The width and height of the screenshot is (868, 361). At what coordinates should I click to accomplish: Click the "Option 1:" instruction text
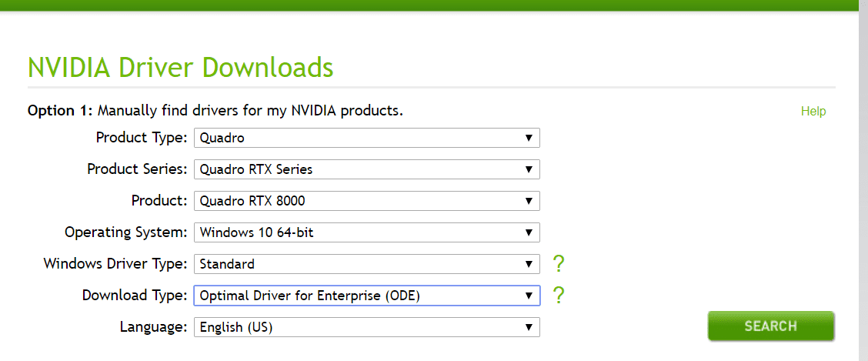(x=215, y=111)
